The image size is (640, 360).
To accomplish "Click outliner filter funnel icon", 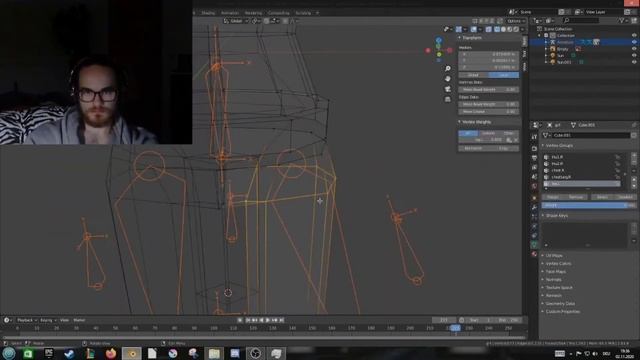I will tap(622, 20).
